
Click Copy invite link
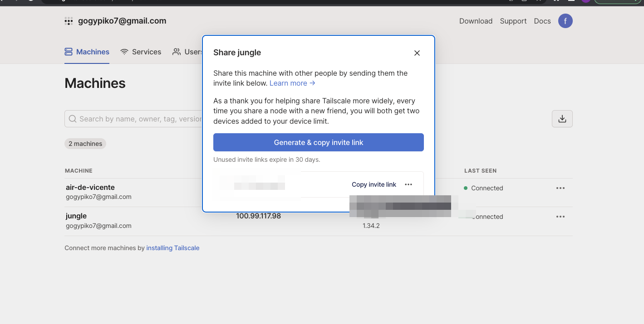click(374, 184)
